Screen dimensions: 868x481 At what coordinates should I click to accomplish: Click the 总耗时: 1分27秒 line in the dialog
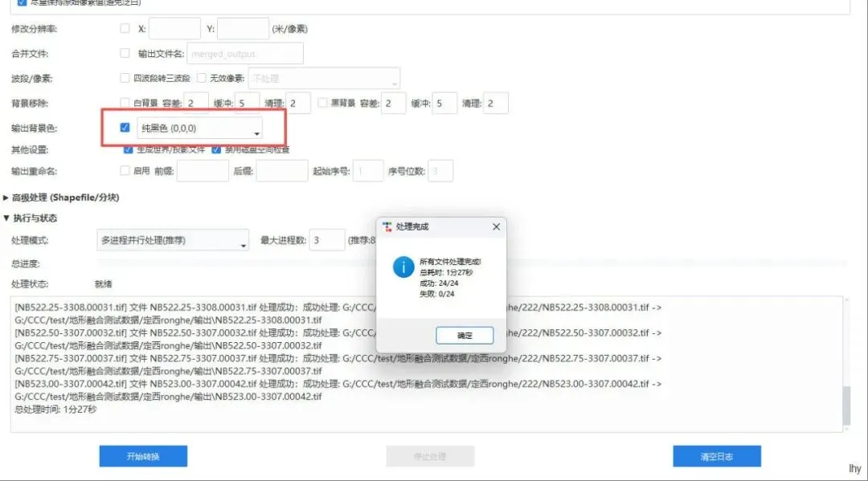pos(446,272)
